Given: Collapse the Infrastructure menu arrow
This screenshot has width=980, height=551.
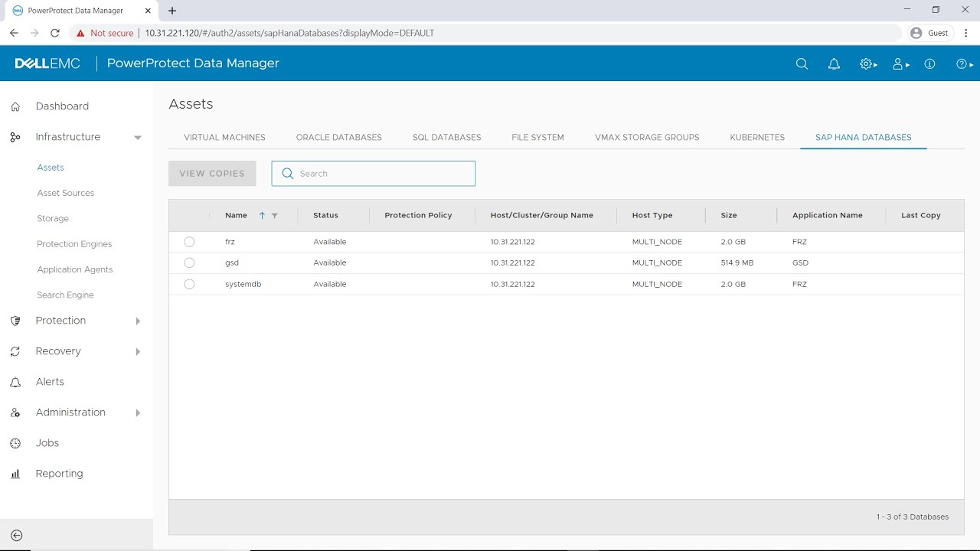Looking at the screenshot, I should 138,138.
